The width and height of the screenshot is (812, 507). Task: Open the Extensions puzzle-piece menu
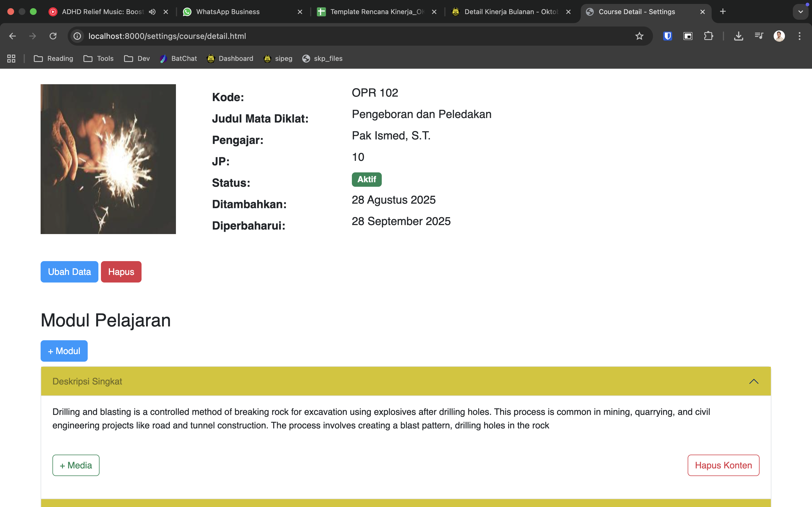[708, 36]
